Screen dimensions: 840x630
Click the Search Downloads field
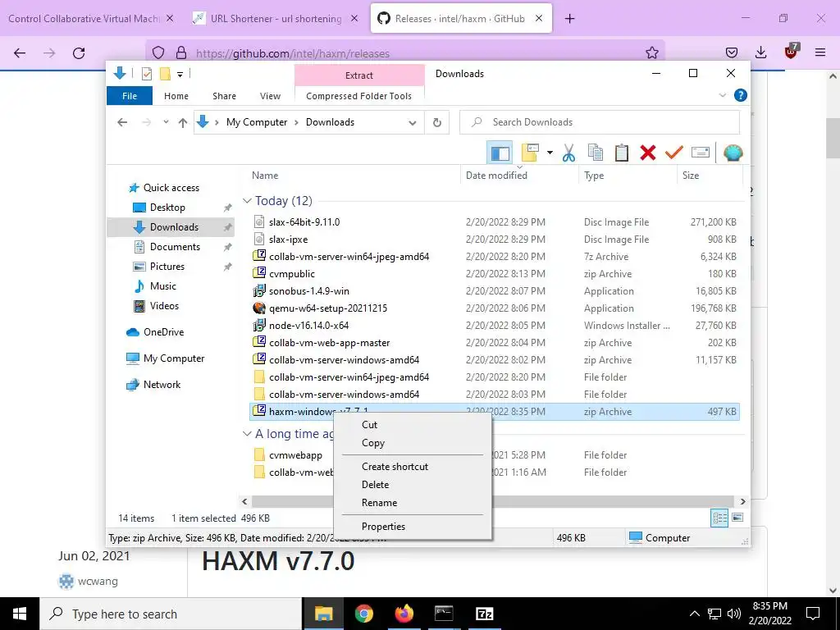pyautogui.click(x=600, y=122)
